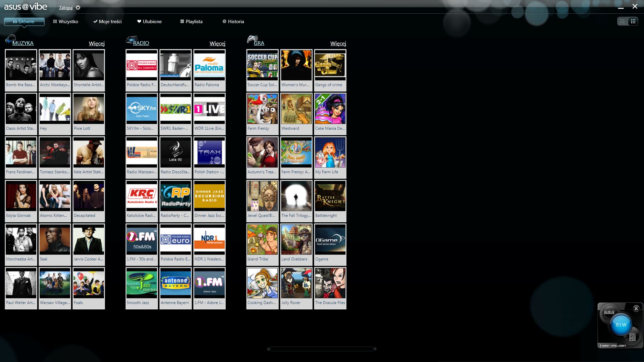This screenshot has width=644, height=362.
Task: Expand Więcej for Radio section
Action: click(217, 44)
